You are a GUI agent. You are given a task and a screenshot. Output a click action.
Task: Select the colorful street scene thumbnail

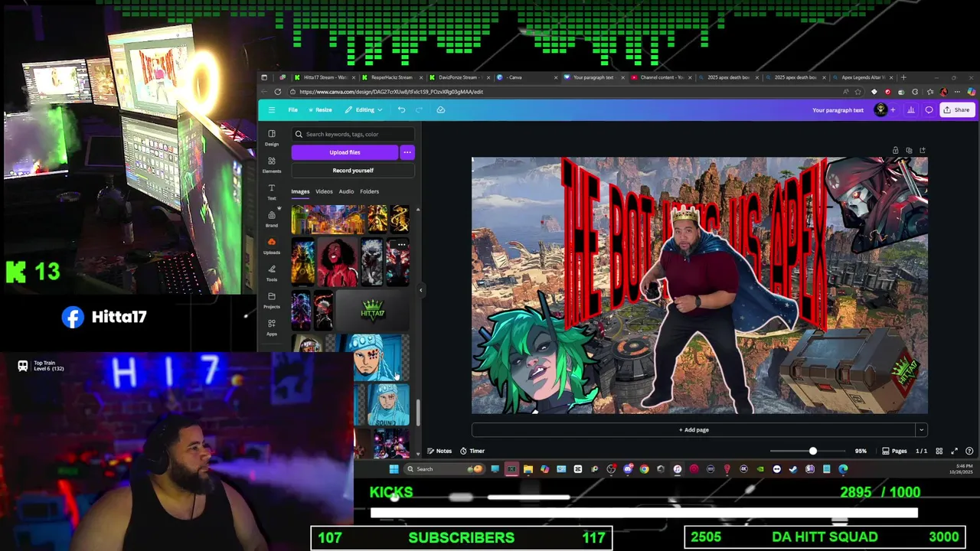click(328, 220)
